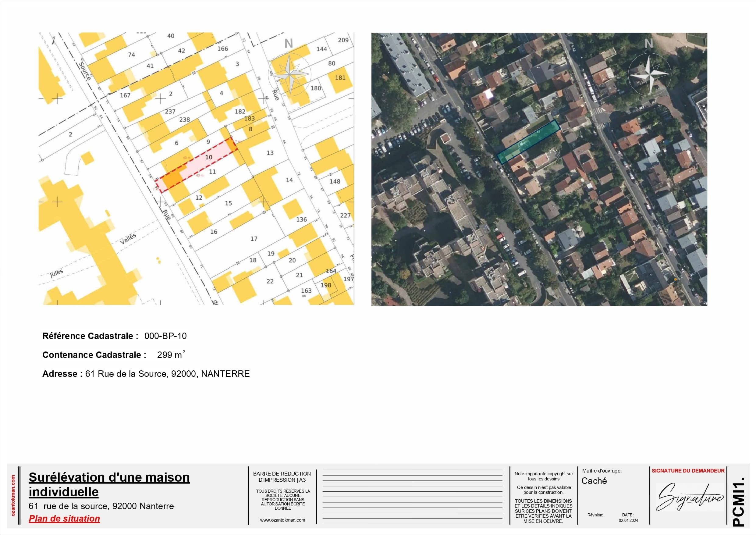Screen dimensions: 756x535
Task: Click parcel number 13 on cadastral map
Action: click(x=270, y=153)
